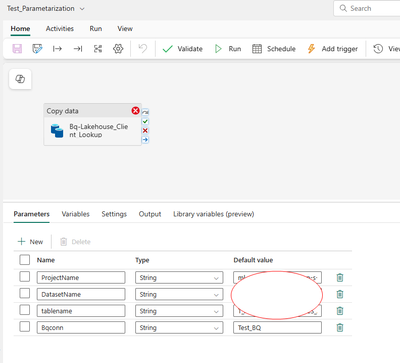This screenshot has height=363, width=400.
Task: Open Type dropdown for DatasetName
Action: [179, 294]
